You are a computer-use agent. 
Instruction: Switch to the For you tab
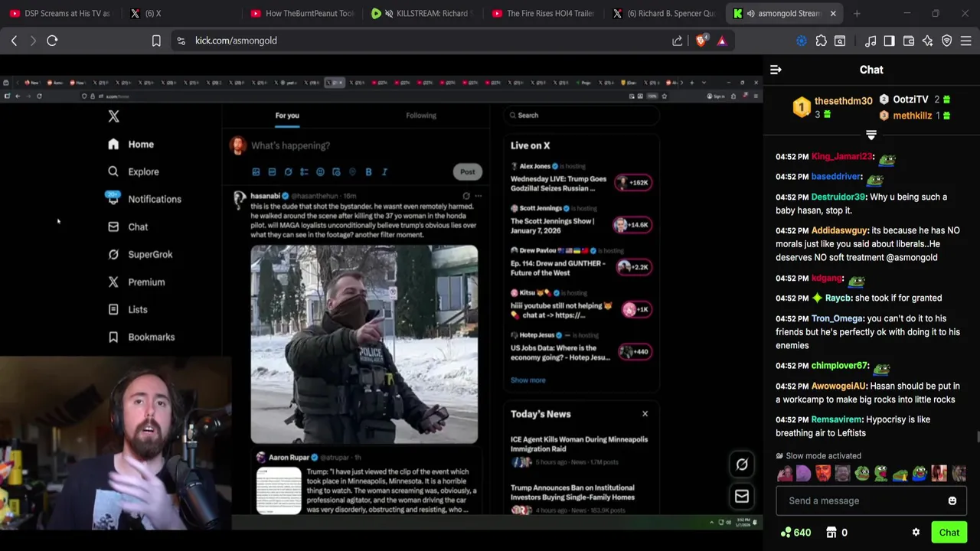[287, 116]
